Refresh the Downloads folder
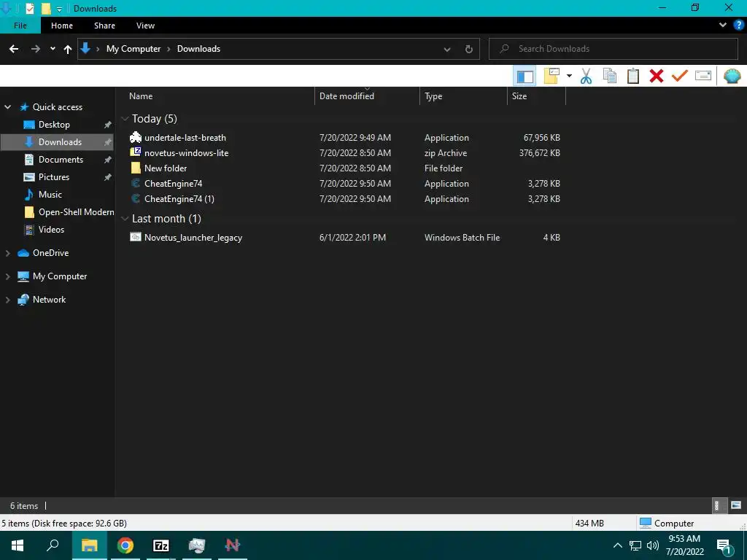The image size is (747, 560). [469, 49]
